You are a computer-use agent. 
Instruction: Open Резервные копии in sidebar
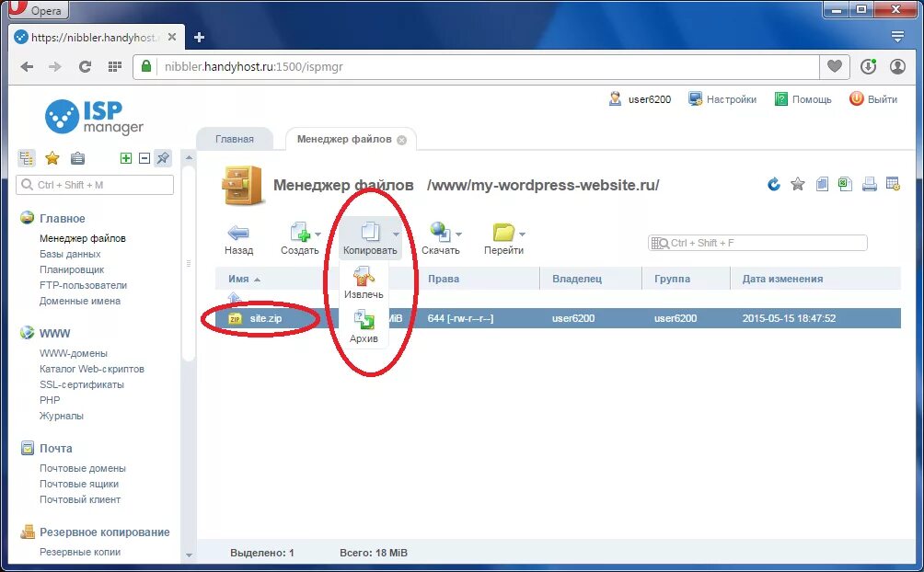pyautogui.click(x=80, y=552)
